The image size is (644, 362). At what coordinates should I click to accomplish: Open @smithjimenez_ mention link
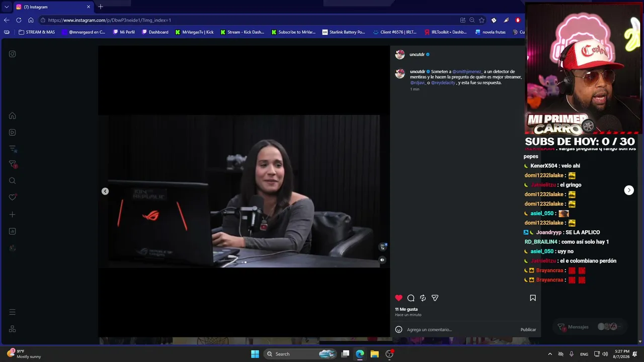coord(467,71)
